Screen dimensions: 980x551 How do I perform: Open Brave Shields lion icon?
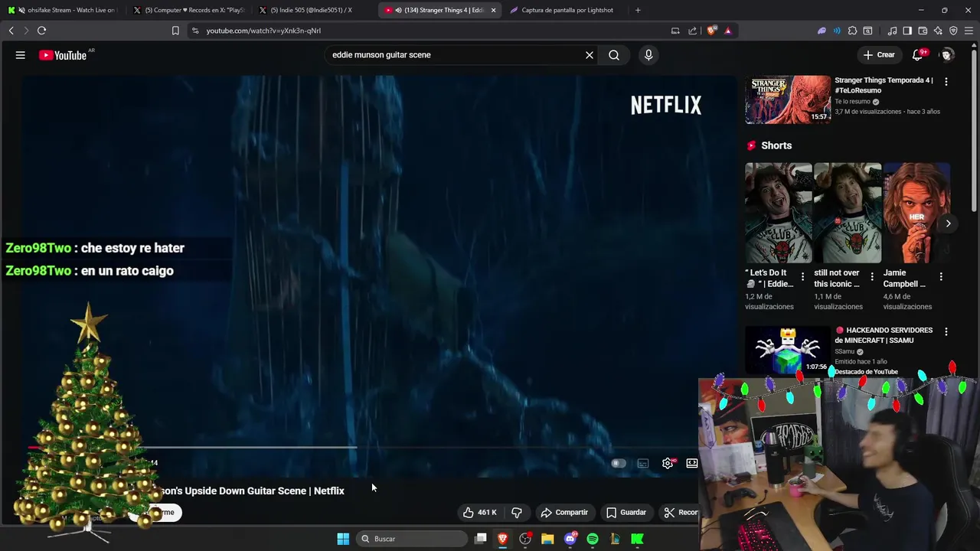[712, 31]
